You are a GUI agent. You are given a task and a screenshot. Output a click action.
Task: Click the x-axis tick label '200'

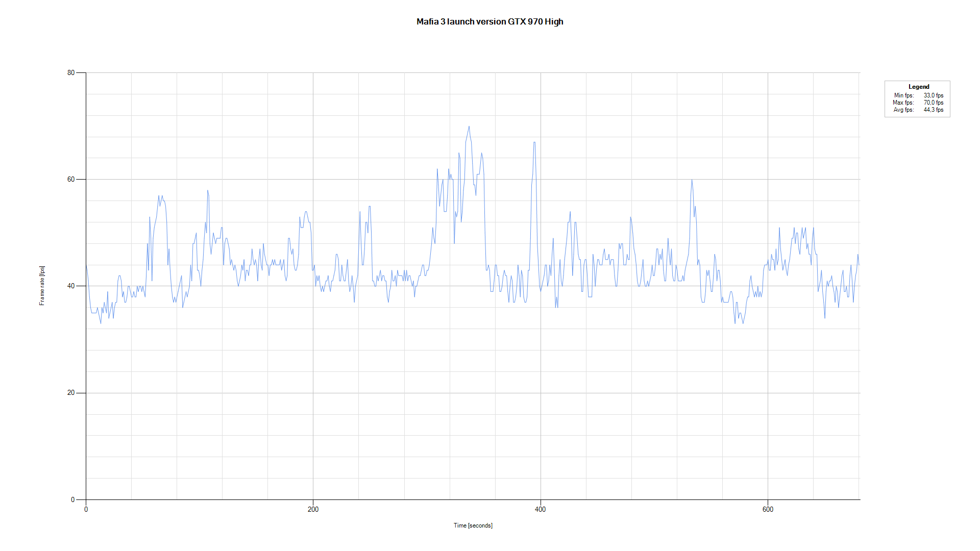[x=313, y=509]
